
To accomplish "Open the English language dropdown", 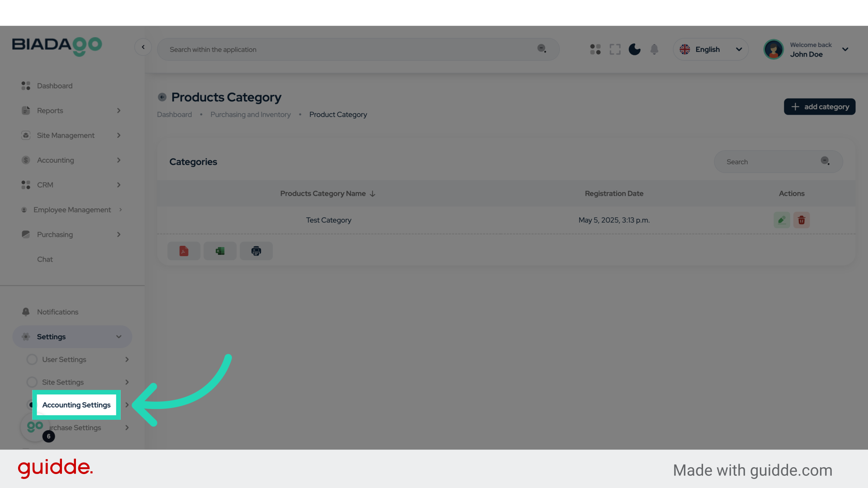I will 711,49.
